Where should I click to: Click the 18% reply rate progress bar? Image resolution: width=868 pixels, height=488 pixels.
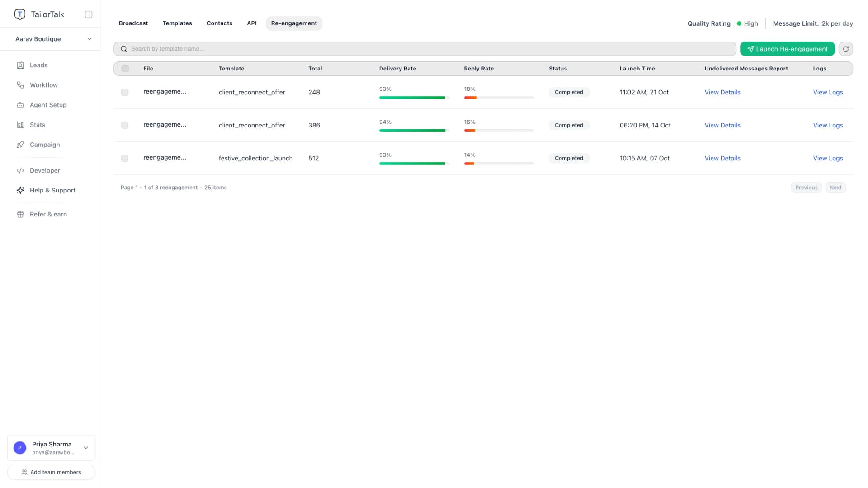pos(499,98)
